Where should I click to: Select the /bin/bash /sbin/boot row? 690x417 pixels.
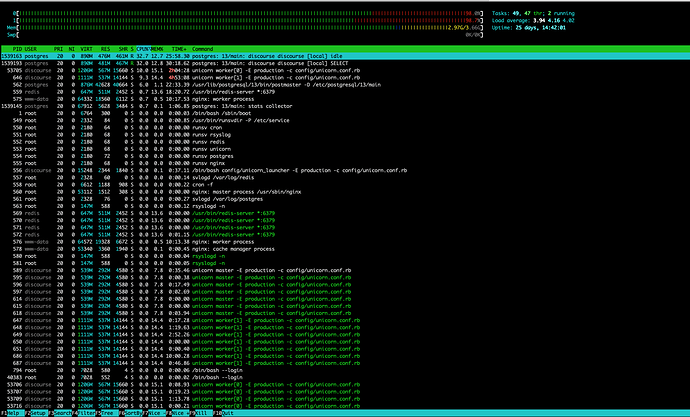tap(345, 113)
